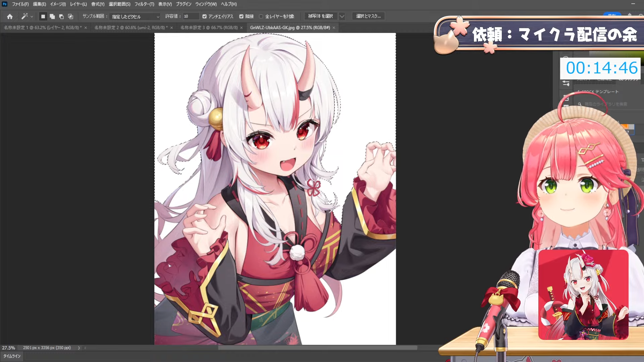Choose the Add to Selection mode icon
Viewport: 644px width, 362px height.
[52, 16]
